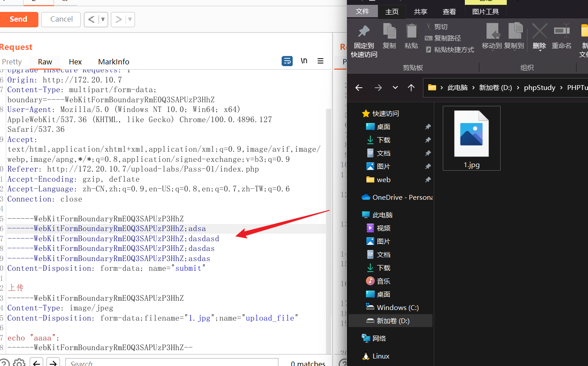Viewport: 588px width, 366px height.
Task: Expand the arrow under 删除
Action: (539, 51)
